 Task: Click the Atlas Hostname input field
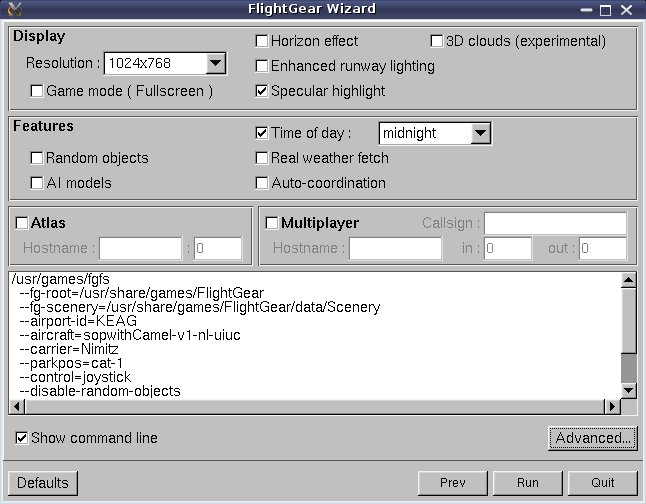140,248
